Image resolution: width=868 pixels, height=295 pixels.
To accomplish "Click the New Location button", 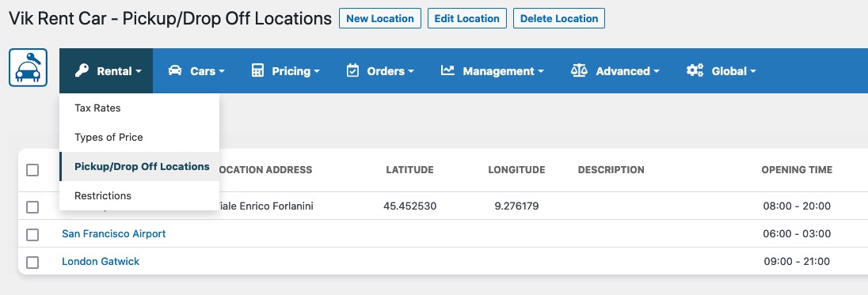I will (380, 18).
